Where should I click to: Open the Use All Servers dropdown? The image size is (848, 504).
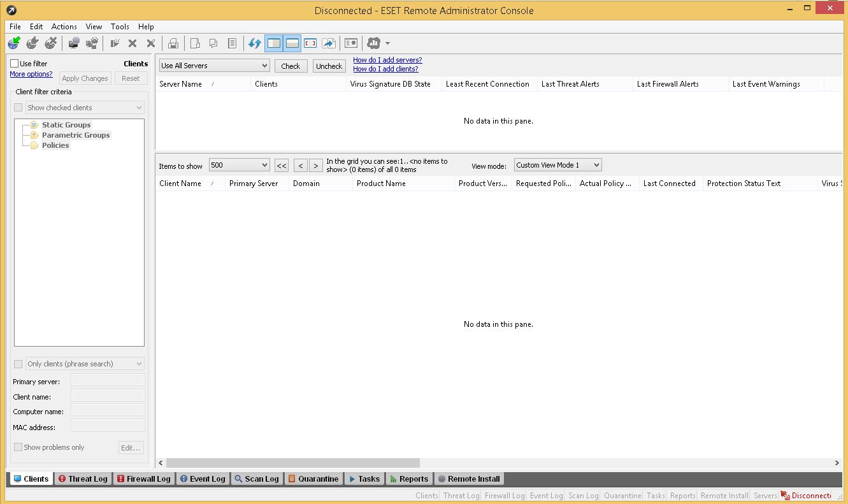point(215,66)
